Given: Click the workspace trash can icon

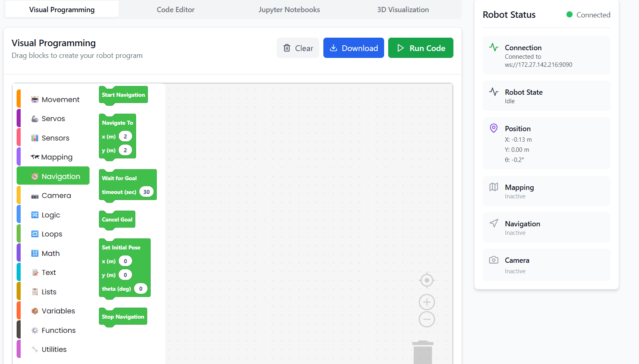Looking at the screenshot, I should point(423,352).
